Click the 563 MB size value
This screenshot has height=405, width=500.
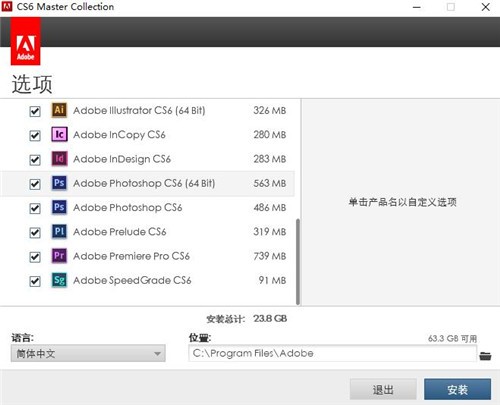(x=270, y=183)
